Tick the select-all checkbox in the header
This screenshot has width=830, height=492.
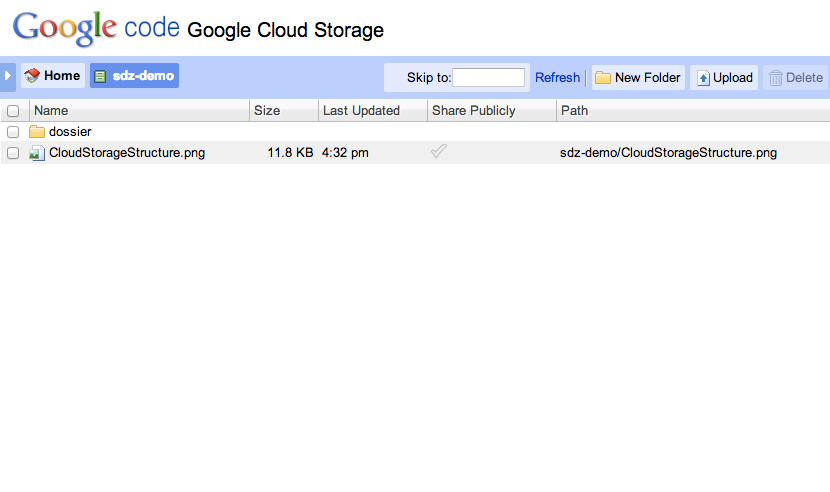pyautogui.click(x=13, y=111)
